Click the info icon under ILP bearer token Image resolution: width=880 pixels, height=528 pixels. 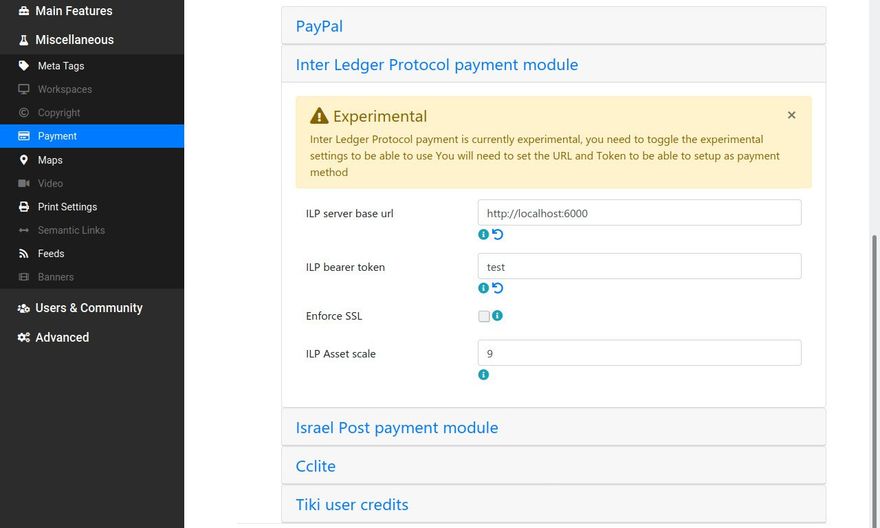tap(484, 288)
